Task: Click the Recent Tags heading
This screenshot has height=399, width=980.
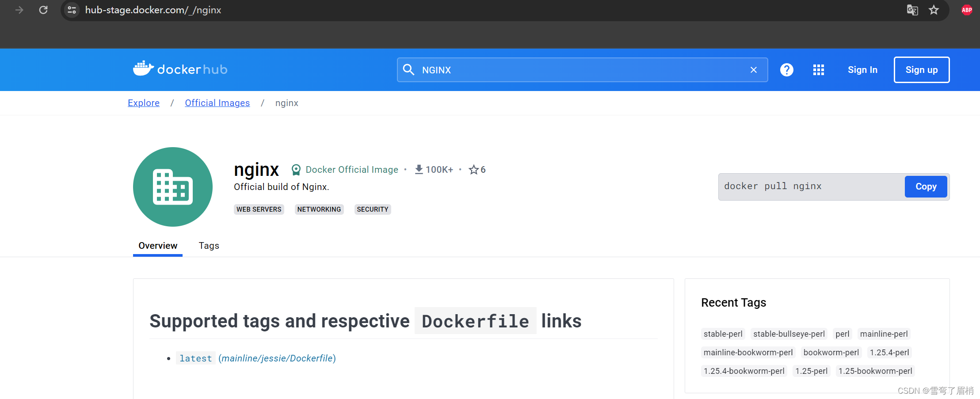Action: 734,303
